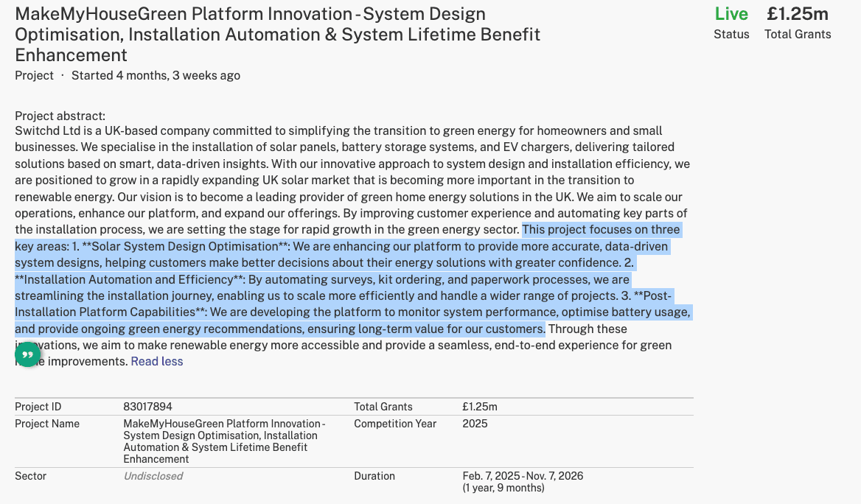Click the £1.25m table cell value
This screenshot has width=861, height=504.
tap(480, 407)
